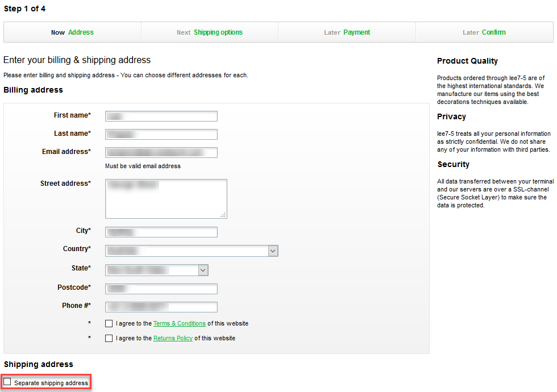The height and width of the screenshot is (392, 557).
Task: Click the First name input field
Action: (x=161, y=116)
